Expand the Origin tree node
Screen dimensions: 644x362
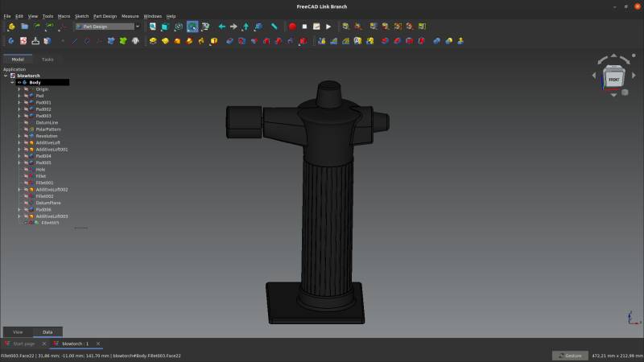click(x=19, y=89)
